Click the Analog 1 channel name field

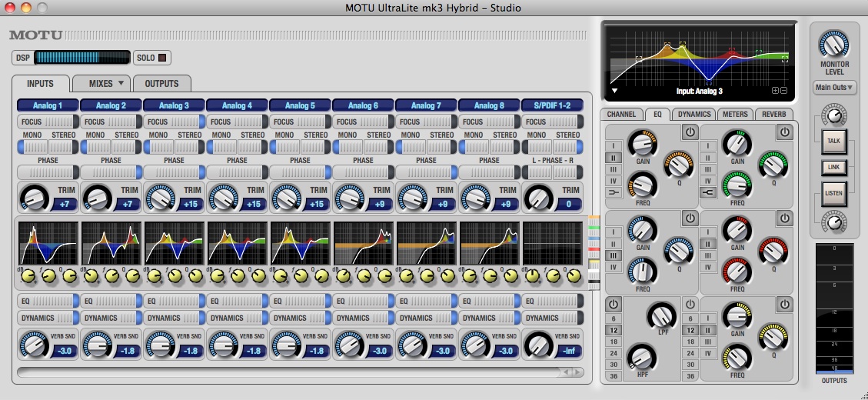[48, 105]
